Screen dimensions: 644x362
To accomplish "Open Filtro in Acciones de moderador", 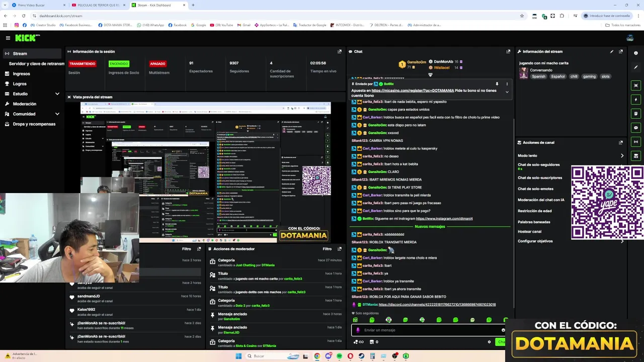I will point(327,249).
